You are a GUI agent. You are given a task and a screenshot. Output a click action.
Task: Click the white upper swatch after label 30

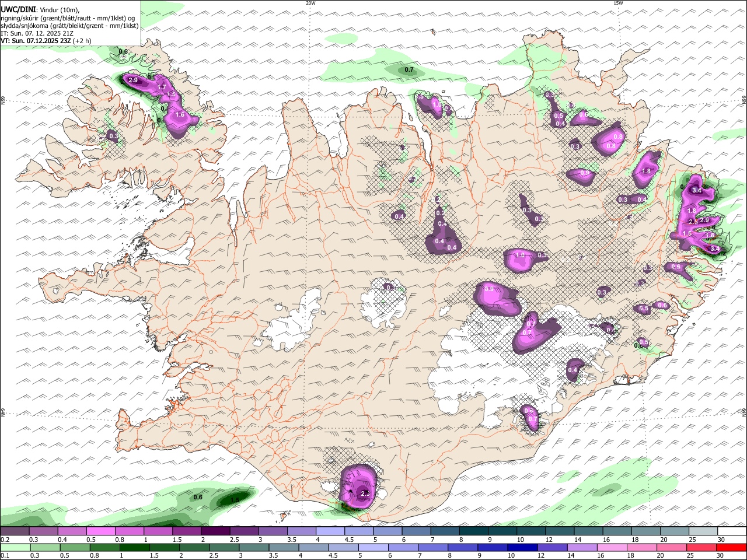tap(732, 531)
